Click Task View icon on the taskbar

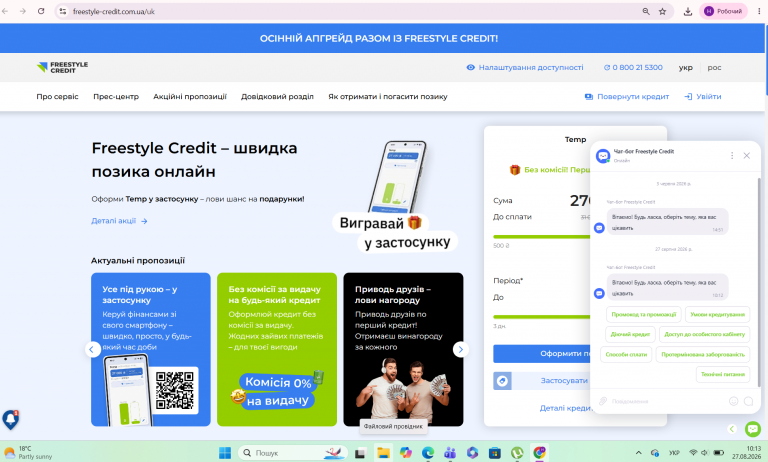360,453
